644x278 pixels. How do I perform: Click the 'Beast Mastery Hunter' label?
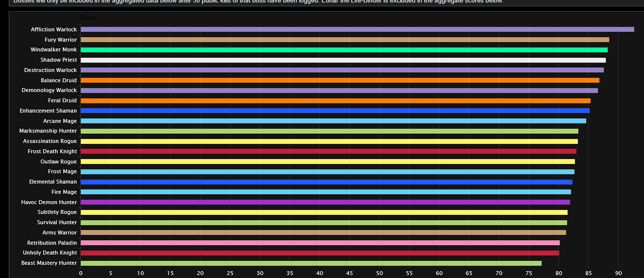point(49,263)
